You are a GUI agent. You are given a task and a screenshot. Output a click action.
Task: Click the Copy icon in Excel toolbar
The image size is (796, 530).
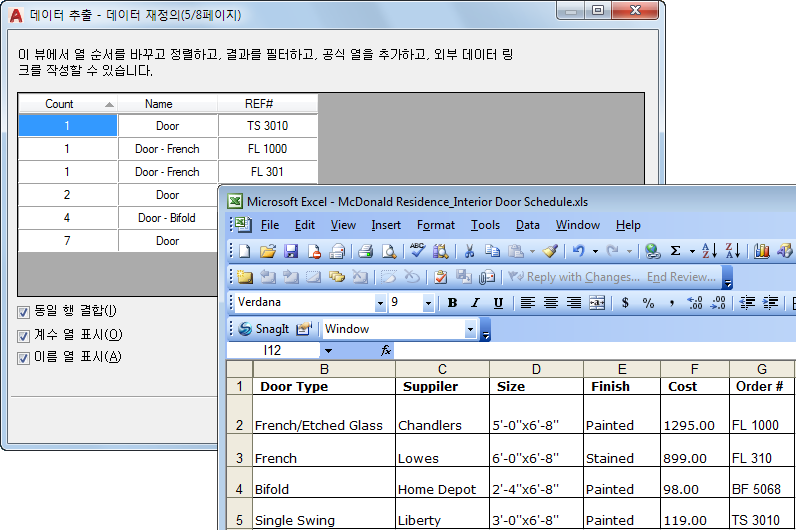pos(492,251)
